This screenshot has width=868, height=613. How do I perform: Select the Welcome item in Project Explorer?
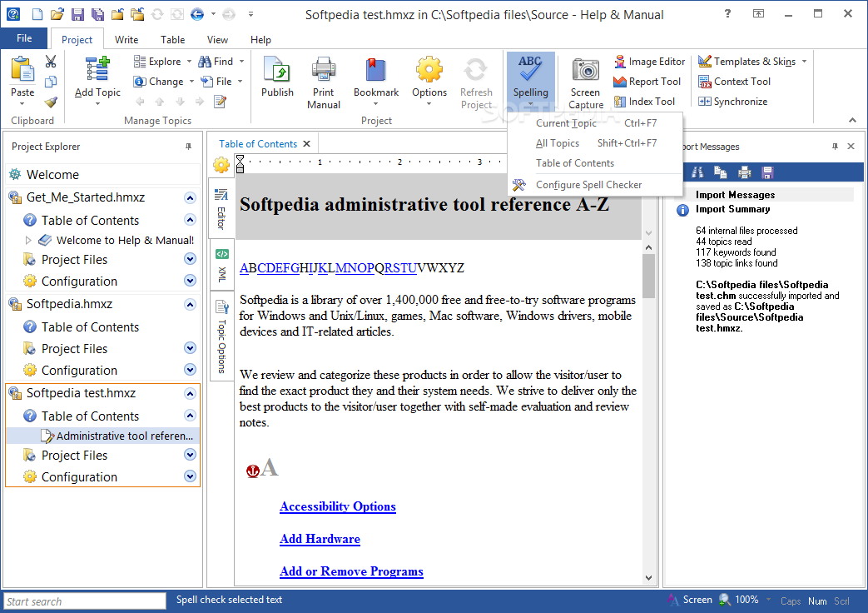click(x=103, y=175)
